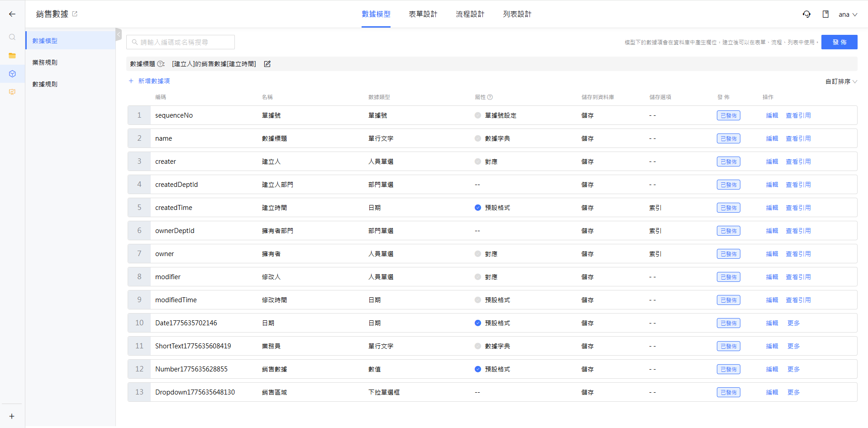Switch to 數據模型 top tab
The image size is (868, 428).
(x=376, y=14)
